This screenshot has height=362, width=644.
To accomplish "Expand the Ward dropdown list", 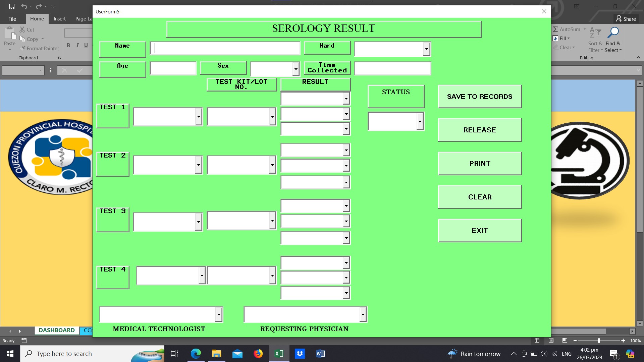I will point(426,49).
